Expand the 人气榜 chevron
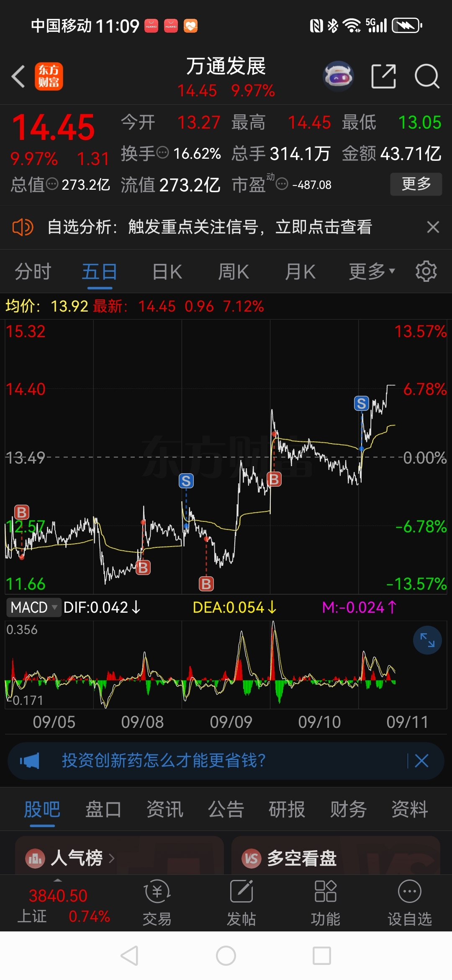This screenshot has height=980, width=452. click(x=111, y=859)
